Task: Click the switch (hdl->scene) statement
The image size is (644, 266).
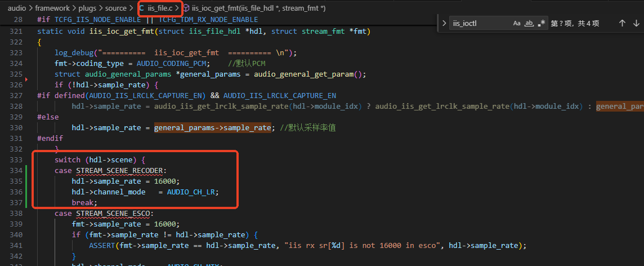Action: point(100,159)
